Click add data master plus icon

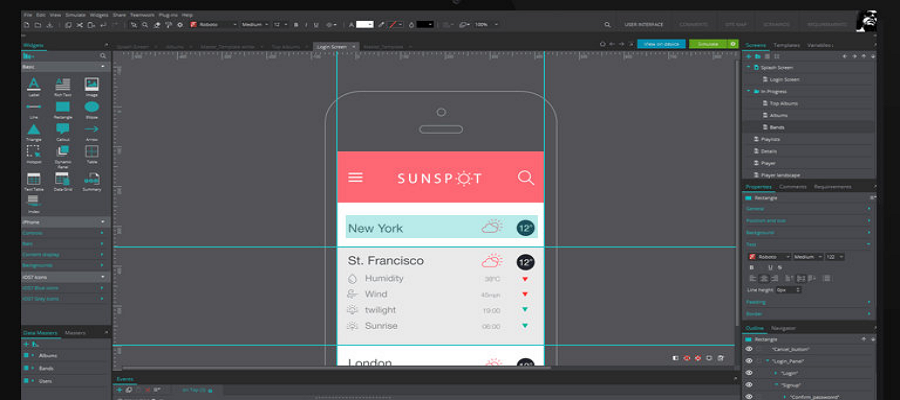point(26,344)
